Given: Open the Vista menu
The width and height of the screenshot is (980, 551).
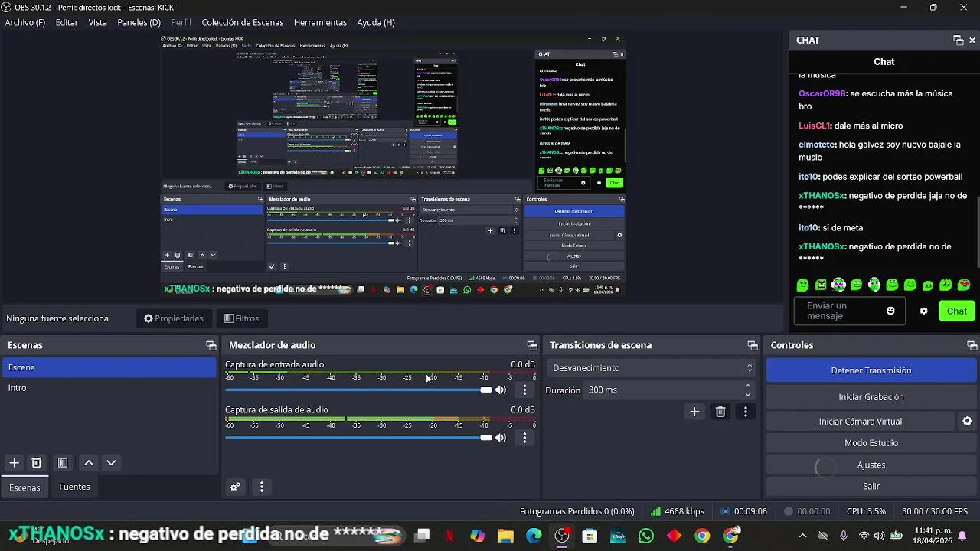Looking at the screenshot, I should [98, 22].
